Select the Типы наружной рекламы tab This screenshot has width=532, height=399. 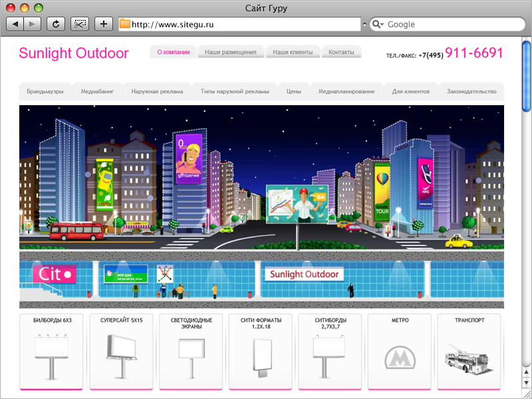coord(235,91)
